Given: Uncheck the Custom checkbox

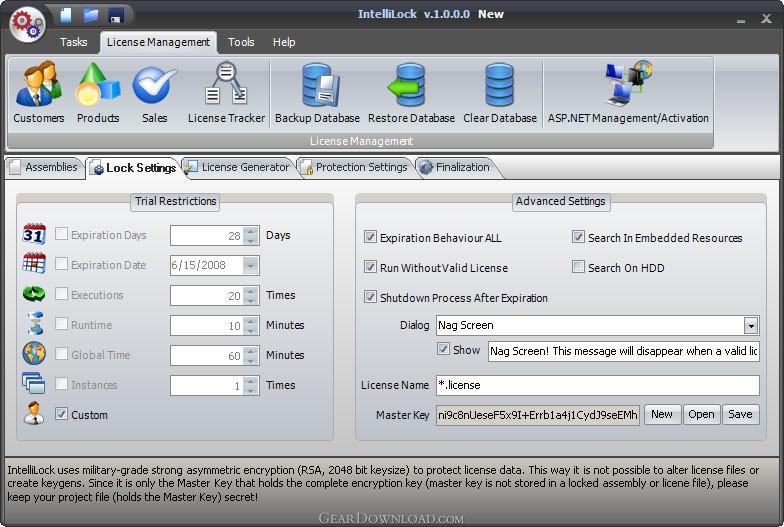Looking at the screenshot, I should pos(62,414).
